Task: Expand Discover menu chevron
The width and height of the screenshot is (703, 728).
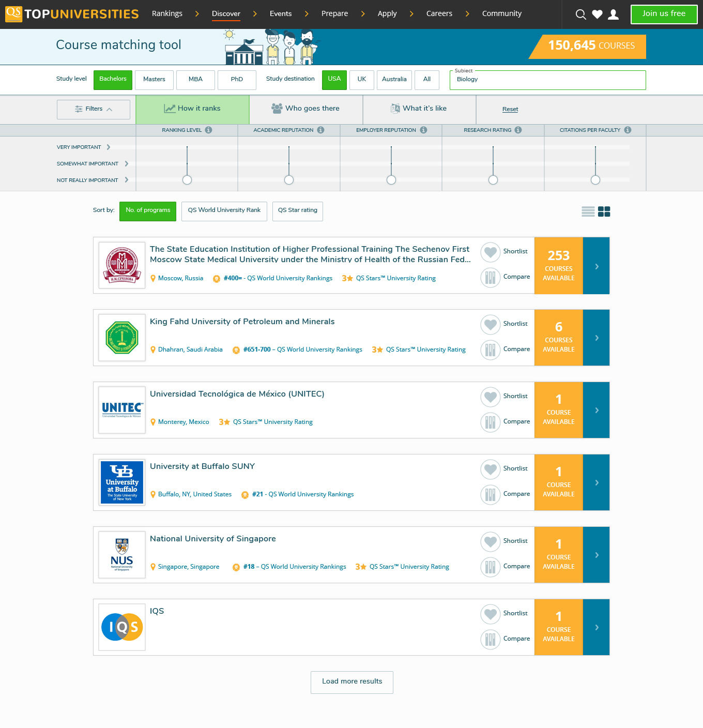Action: pyautogui.click(x=255, y=14)
